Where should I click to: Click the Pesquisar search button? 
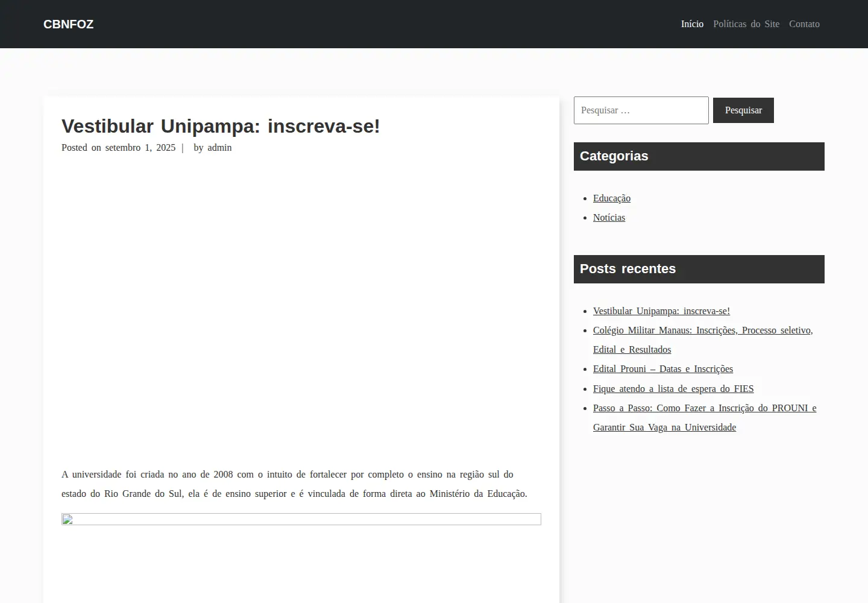[743, 110]
